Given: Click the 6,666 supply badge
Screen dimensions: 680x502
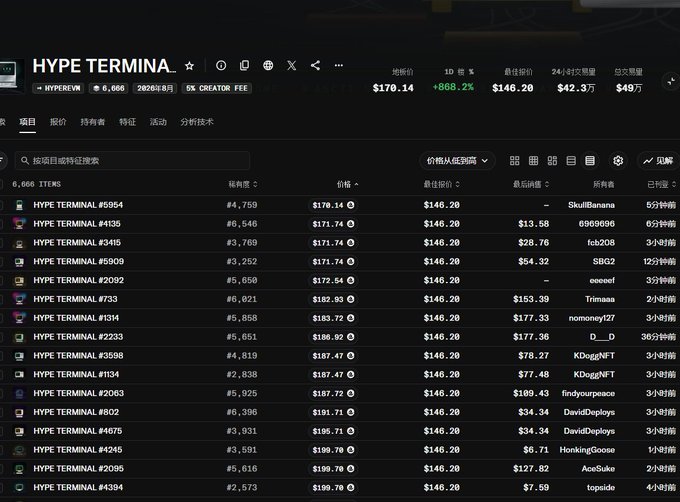Looking at the screenshot, I should pyautogui.click(x=109, y=88).
